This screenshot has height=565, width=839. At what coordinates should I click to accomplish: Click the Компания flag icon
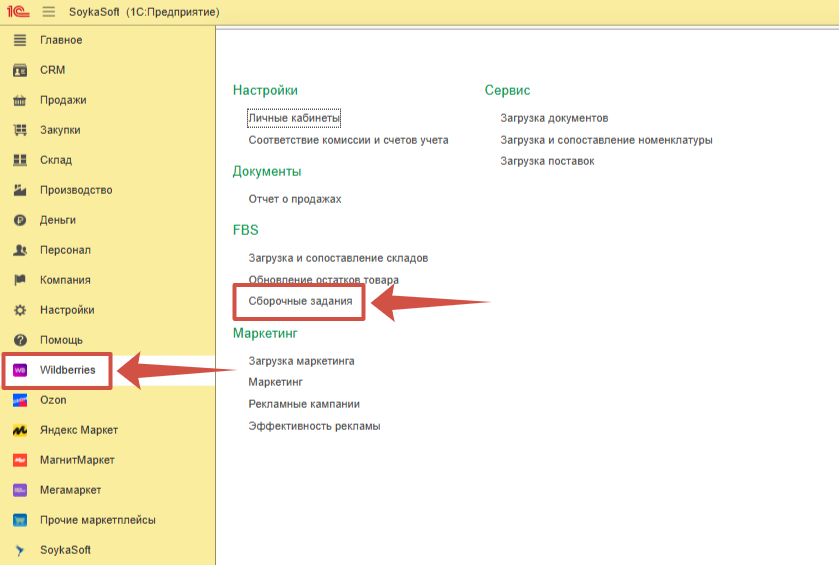20,280
